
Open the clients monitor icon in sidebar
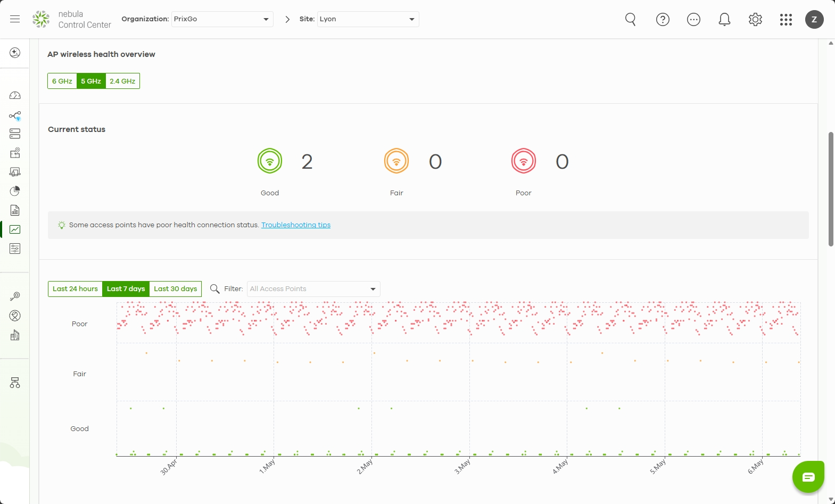(15, 172)
